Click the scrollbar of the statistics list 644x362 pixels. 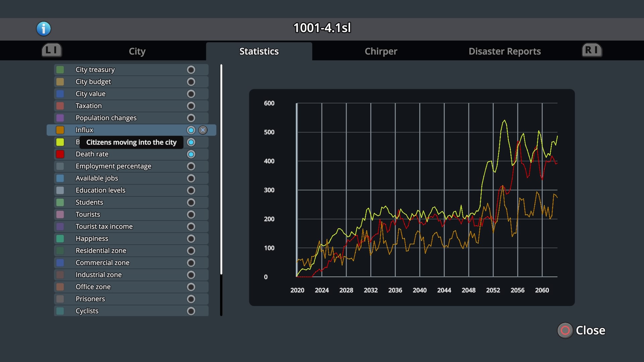[x=221, y=169]
